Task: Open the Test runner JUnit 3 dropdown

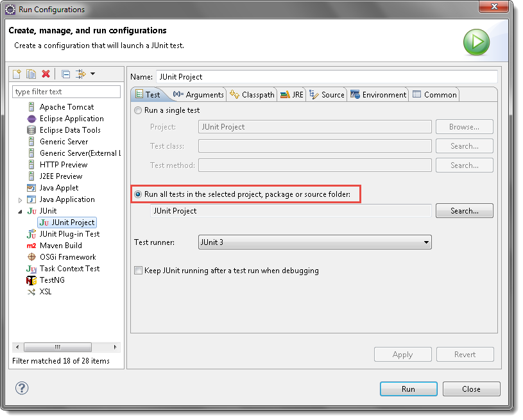Action: click(314, 242)
